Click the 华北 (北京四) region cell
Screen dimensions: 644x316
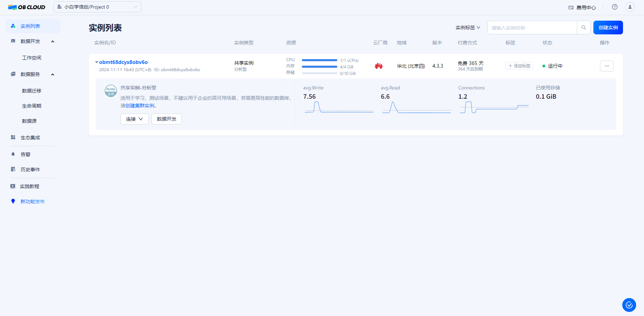tap(411, 66)
